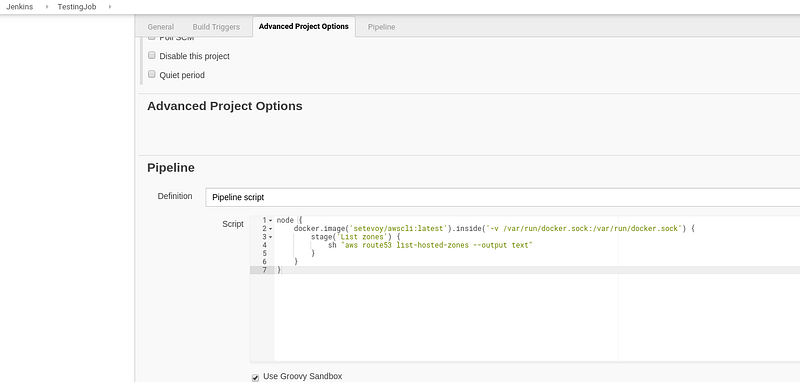The width and height of the screenshot is (800, 382).
Task: Click line number 4 in the gutter
Action: (264, 245)
